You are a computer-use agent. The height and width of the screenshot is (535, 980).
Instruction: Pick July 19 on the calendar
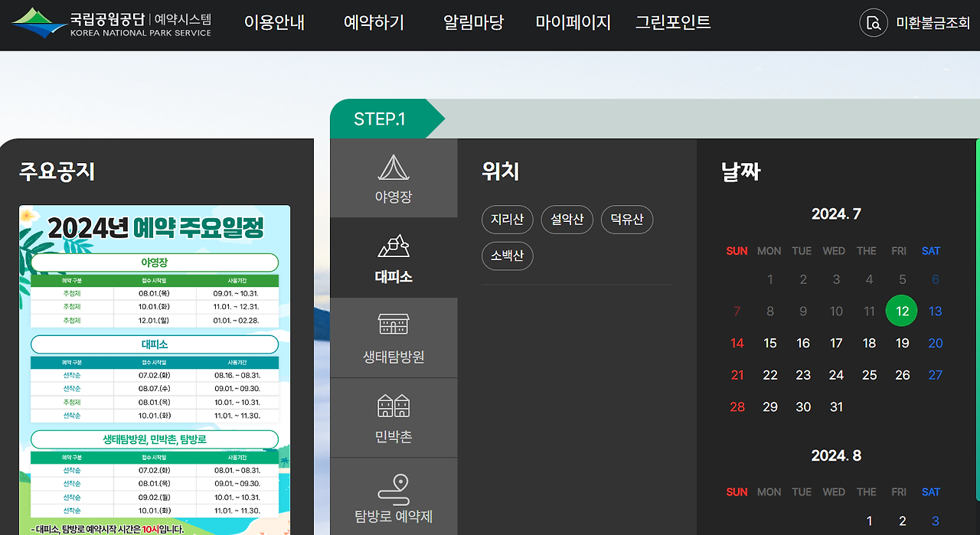click(902, 344)
